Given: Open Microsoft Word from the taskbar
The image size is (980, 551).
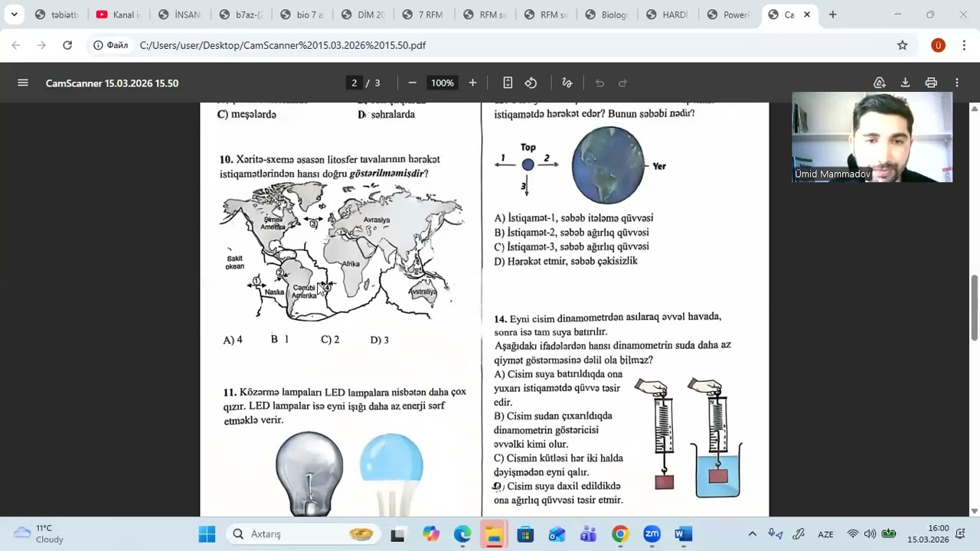Looking at the screenshot, I should pyautogui.click(x=683, y=534).
